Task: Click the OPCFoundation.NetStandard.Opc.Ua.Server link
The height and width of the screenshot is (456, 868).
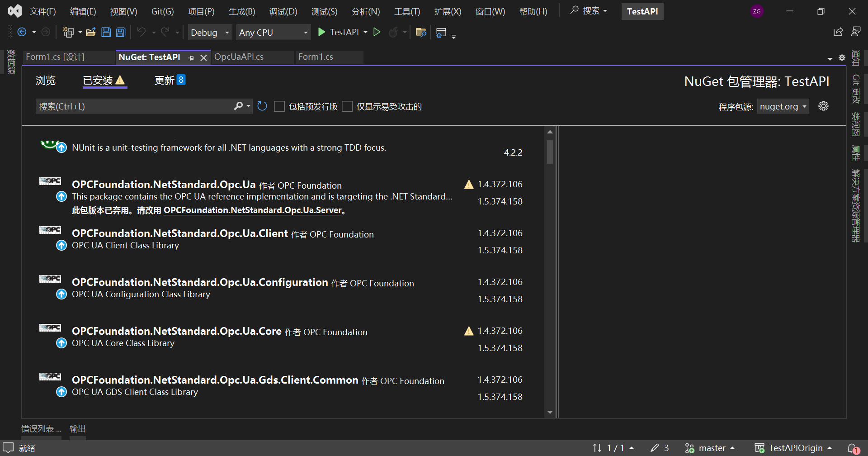Action: point(253,210)
